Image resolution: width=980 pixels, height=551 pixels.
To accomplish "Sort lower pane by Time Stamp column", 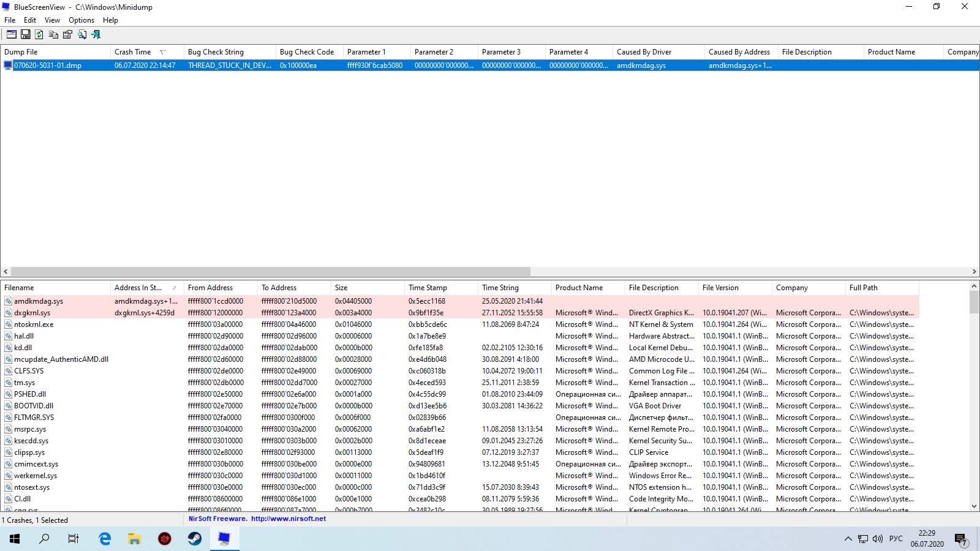I will 441,288.
